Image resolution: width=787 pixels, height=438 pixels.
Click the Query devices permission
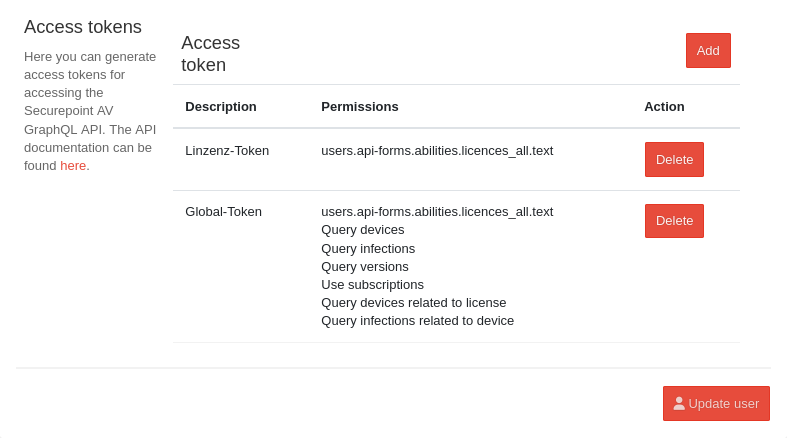coord(363,229)
